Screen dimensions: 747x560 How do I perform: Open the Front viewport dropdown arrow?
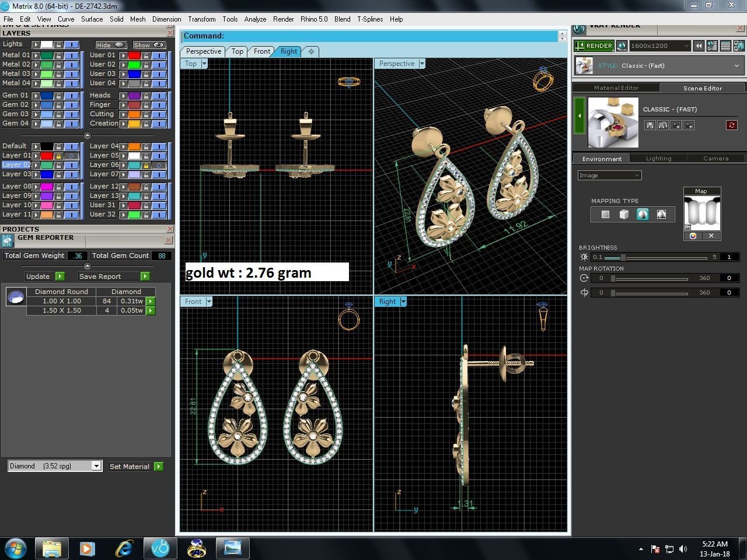209,302
